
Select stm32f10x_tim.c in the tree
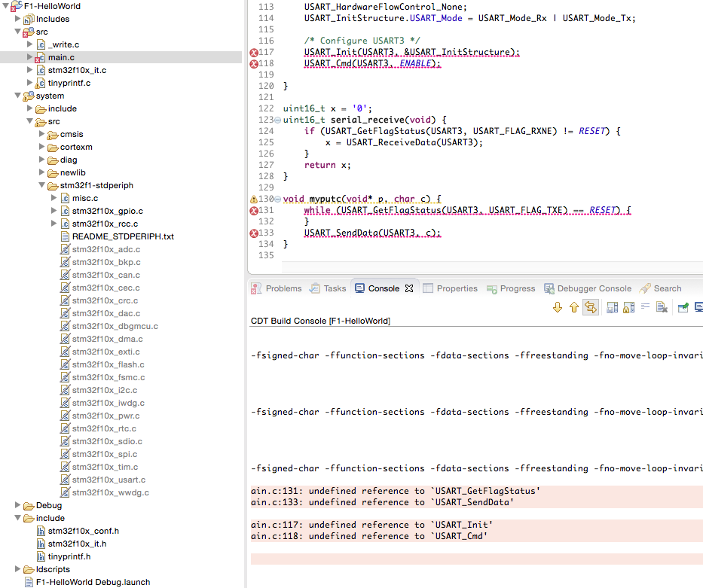pos(105,467)
